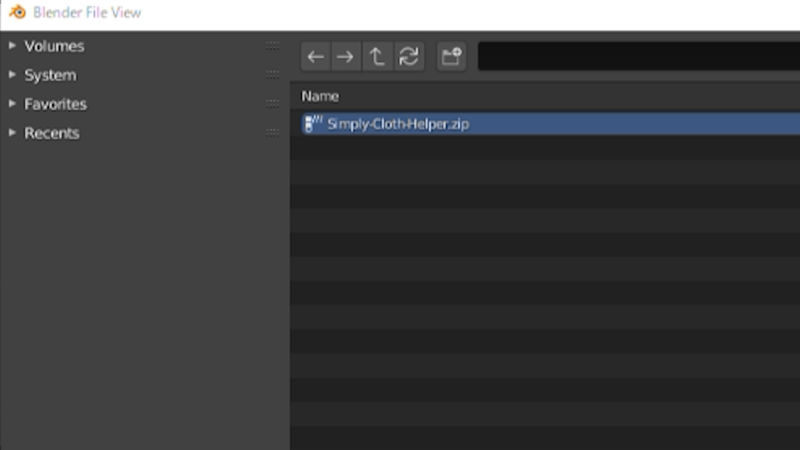Expand the Recents panel
800x450 pixels.
pos(12,133)
